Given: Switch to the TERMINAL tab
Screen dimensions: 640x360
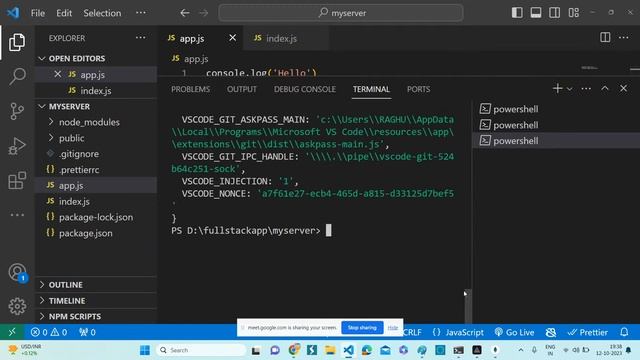Looking at the screenshot, I should [x=371, y=89].
